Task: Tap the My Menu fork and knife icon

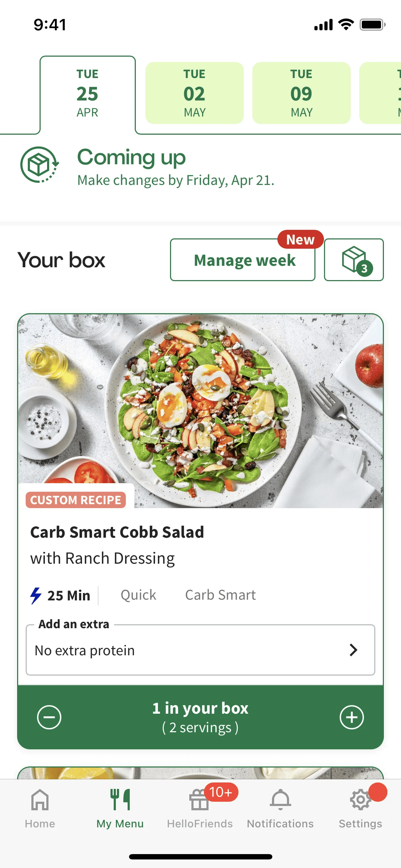Action: point(120,800)
